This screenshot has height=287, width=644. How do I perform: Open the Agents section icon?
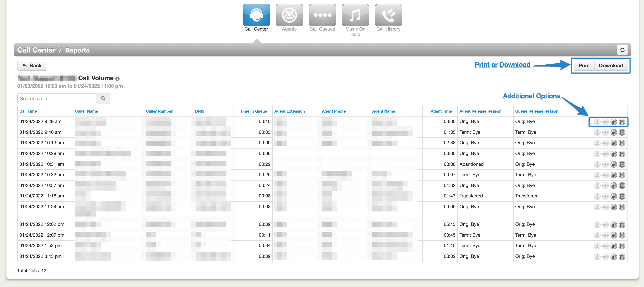click(x=289, y=15)
